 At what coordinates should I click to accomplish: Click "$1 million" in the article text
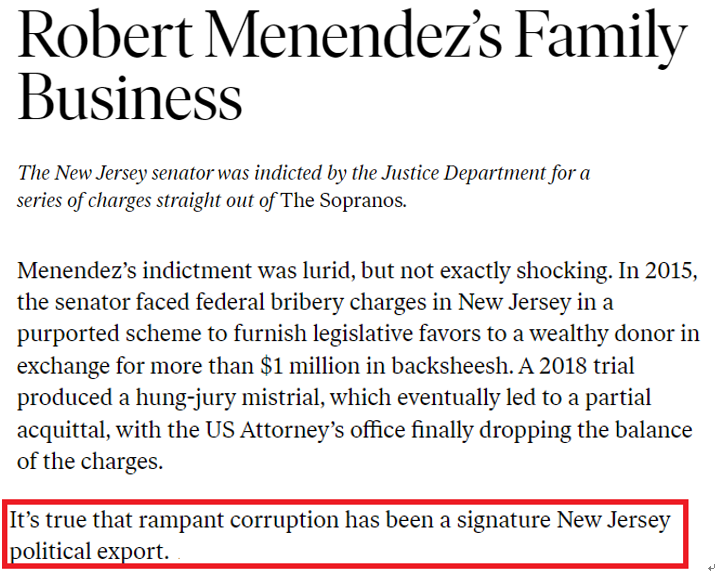pos(310,366)
